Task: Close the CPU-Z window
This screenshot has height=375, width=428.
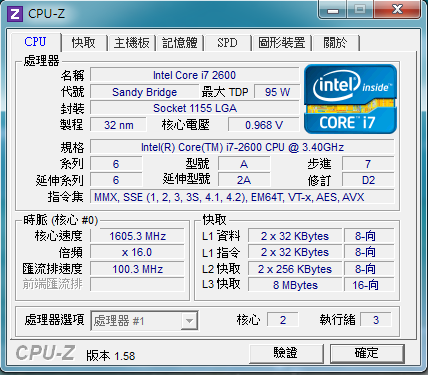Action: click(397, 10)
